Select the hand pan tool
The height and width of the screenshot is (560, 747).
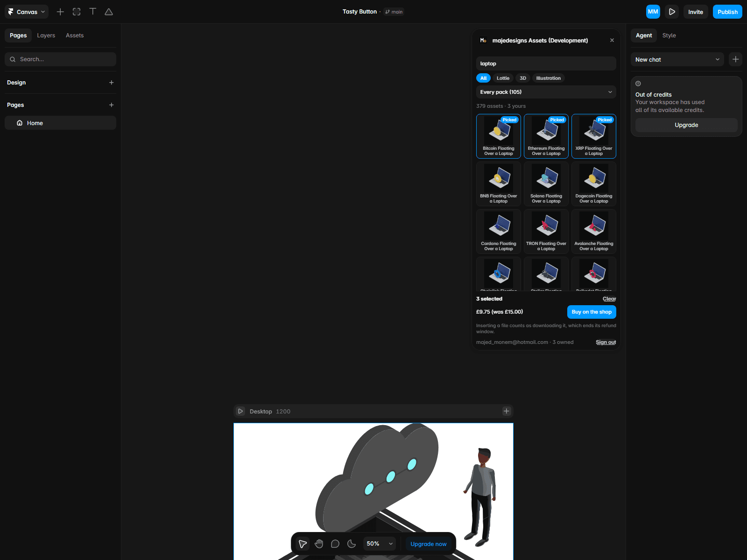(x=319, y=544)
